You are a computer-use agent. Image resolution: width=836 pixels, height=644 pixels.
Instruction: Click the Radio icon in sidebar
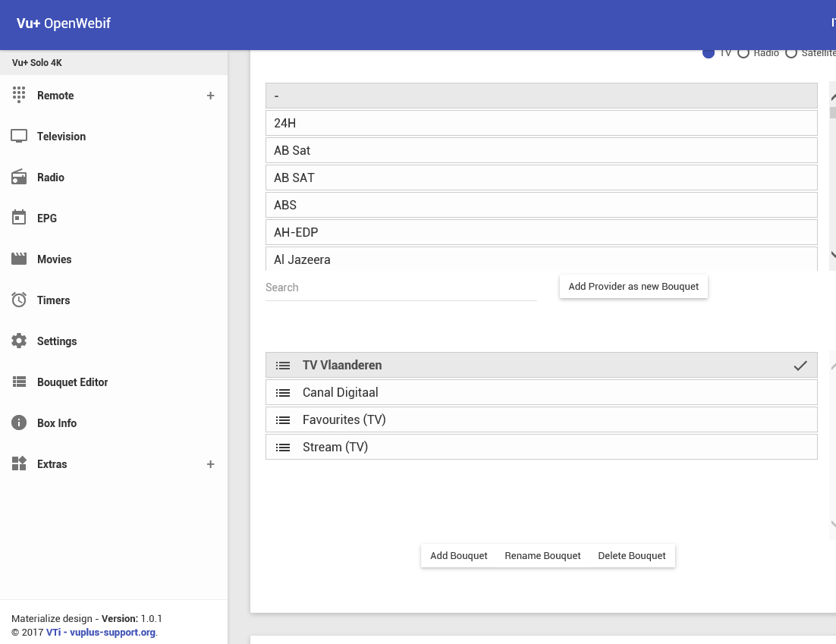click(19, 177)
